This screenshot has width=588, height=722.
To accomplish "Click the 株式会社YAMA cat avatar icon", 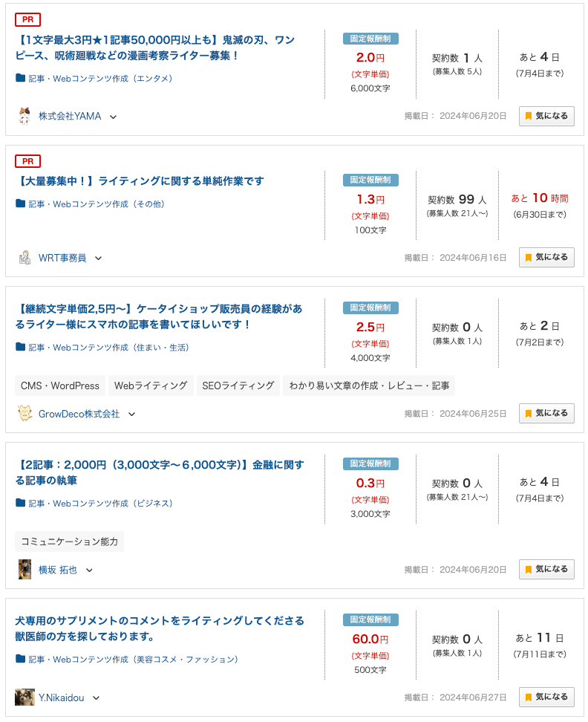I will coord(24,116).
